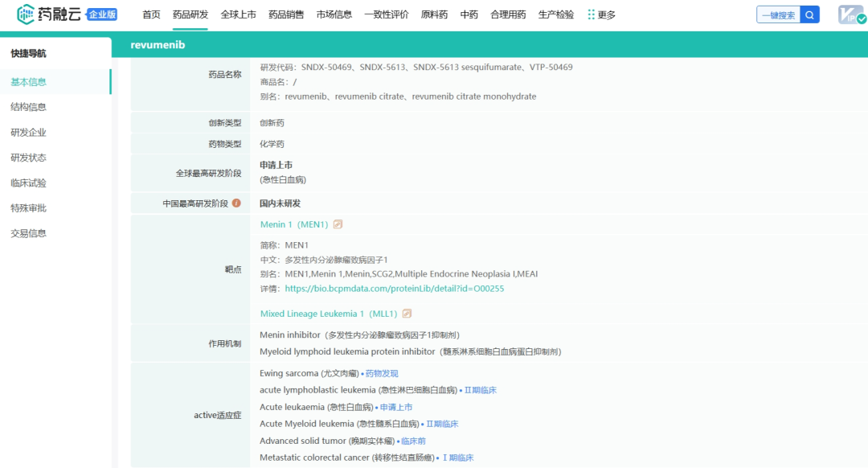Click the 别名 line with revumenib citrate
This screenshot has width=868, height=468.
398,96
